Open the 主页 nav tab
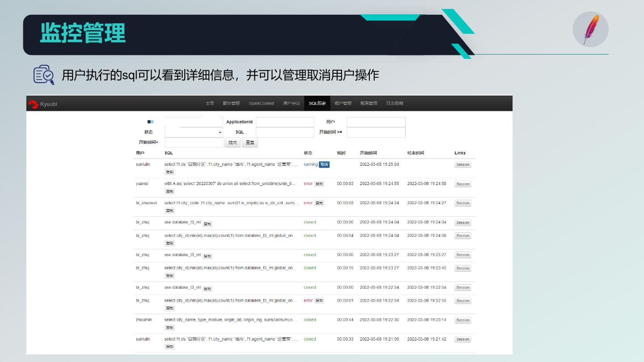The image size is (644, 362). tap(210, 103)
